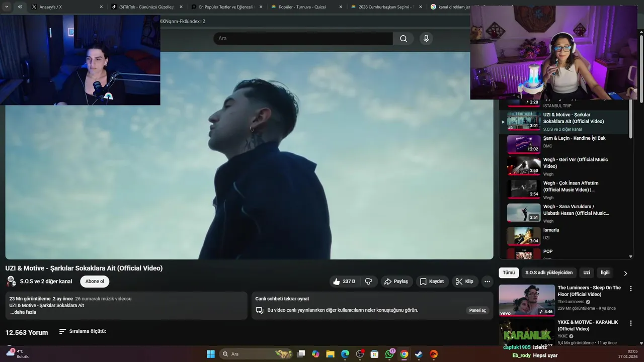Expand description with ...daha fazla
The width and height of the screenshot is (644, 362).
click(x=23, y=312)
